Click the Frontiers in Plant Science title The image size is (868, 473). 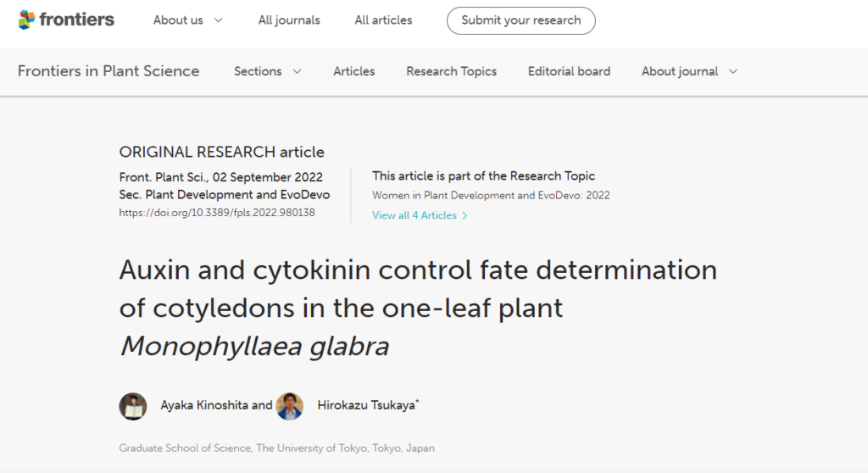(x=108, y=71)
